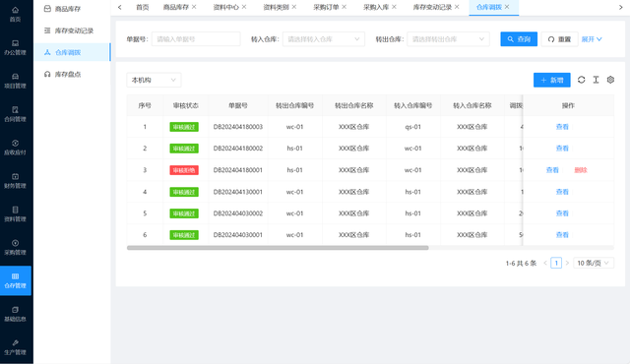This screenshot has height=364, width=630.
Task: Click the table horizontal scrollbar
Action: [278, 248]
